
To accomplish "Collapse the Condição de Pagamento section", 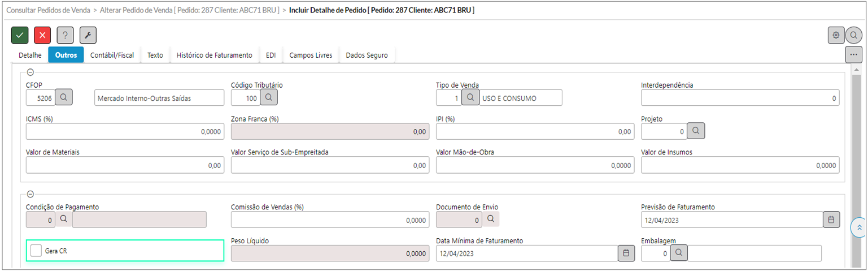I will pyautogui.click(x=30, y=194).
